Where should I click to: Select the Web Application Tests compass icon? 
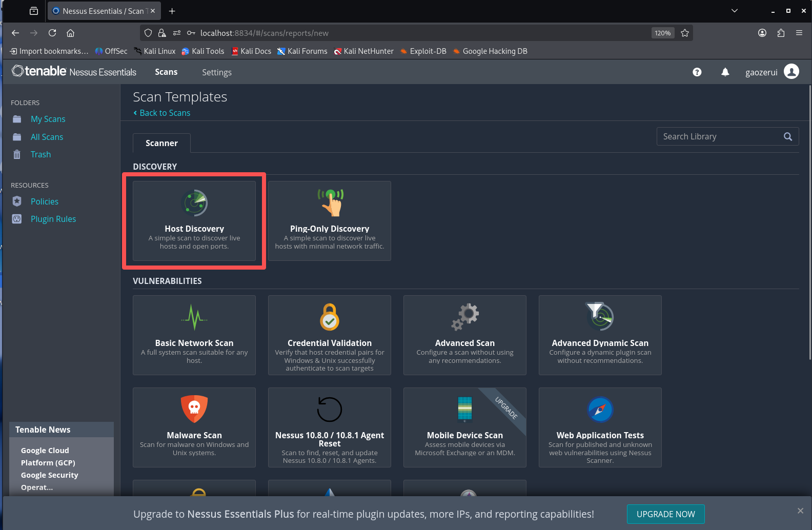[x=600, y=410]
